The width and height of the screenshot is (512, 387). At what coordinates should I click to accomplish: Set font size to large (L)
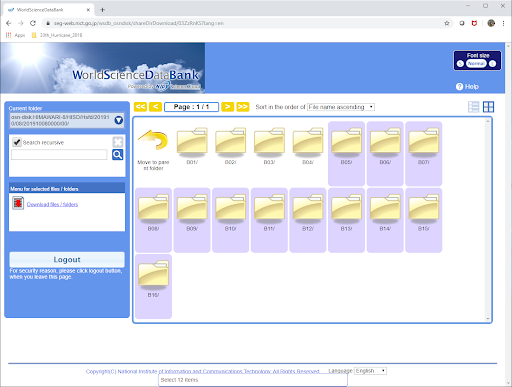[x=492, y=64]
